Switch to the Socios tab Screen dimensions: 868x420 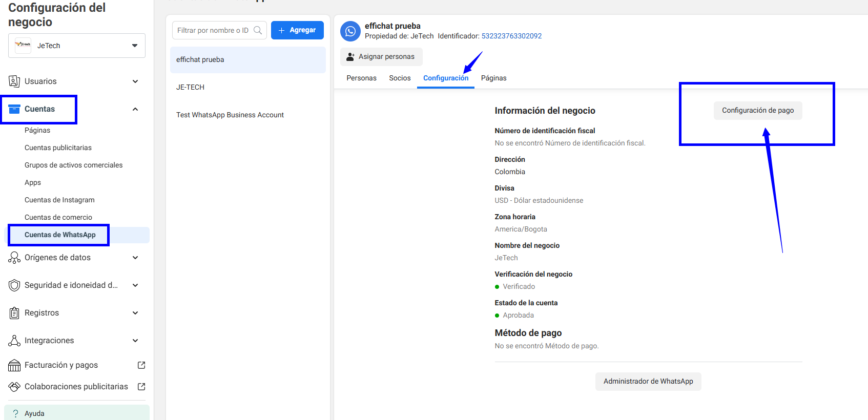[400, 78]
